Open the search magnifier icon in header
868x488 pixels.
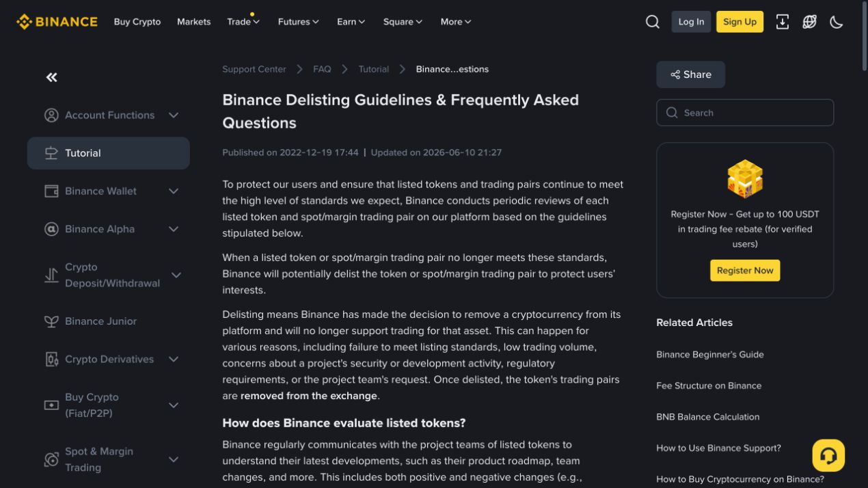(653, 22)
